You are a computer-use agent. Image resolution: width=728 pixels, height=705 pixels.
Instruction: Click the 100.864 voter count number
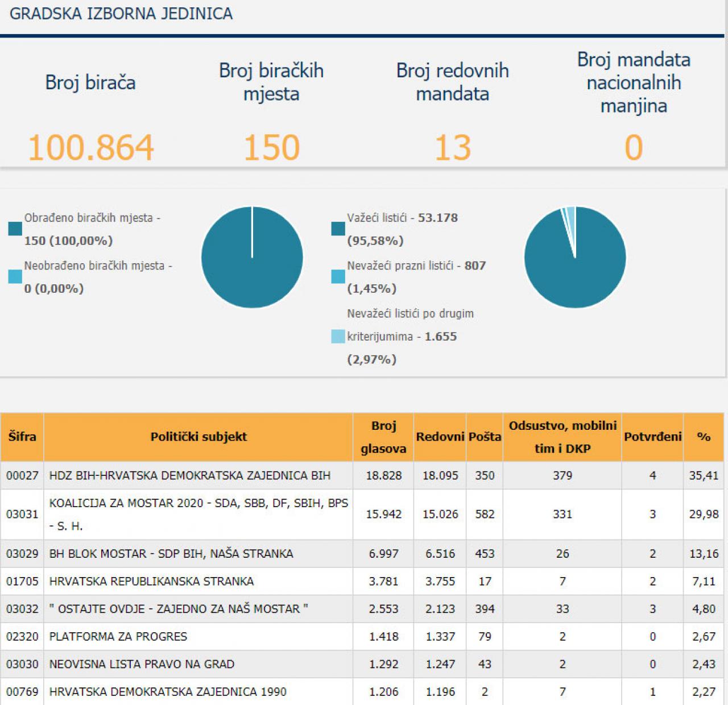90,147
